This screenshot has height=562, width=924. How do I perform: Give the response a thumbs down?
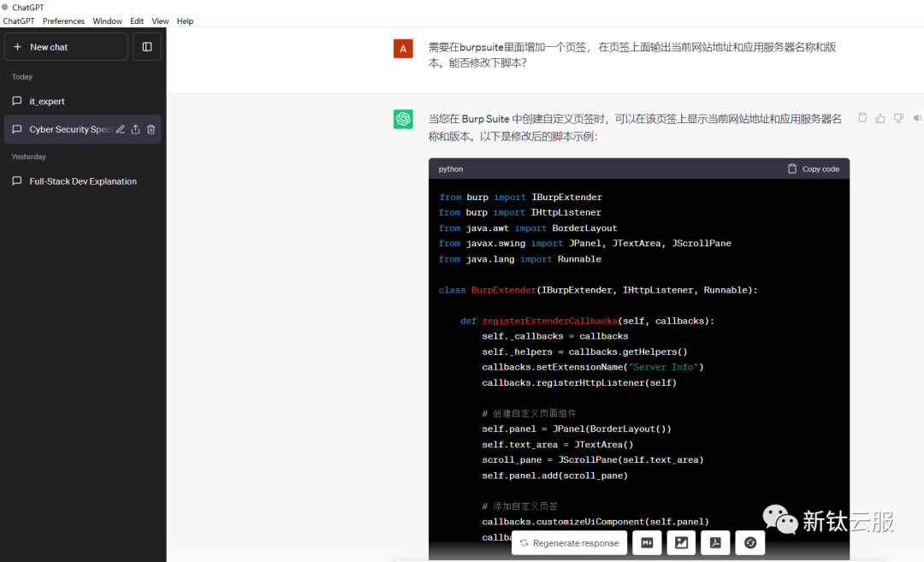pyautogui.click(x=898, y=118)
